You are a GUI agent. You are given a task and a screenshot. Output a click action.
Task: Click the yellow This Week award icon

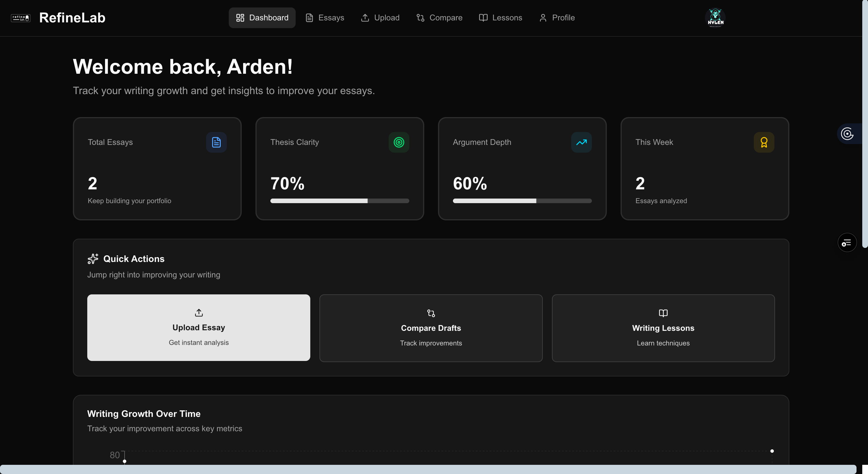click(764, 142)
